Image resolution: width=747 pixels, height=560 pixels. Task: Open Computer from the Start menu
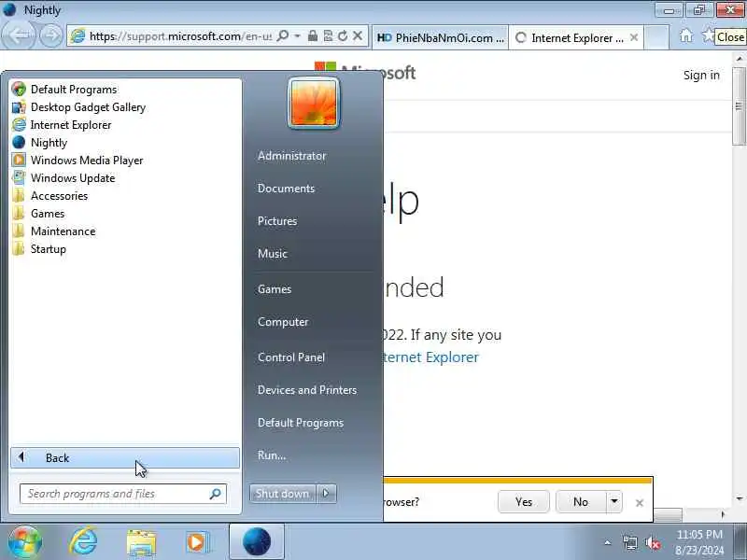(x=283, y=322)
